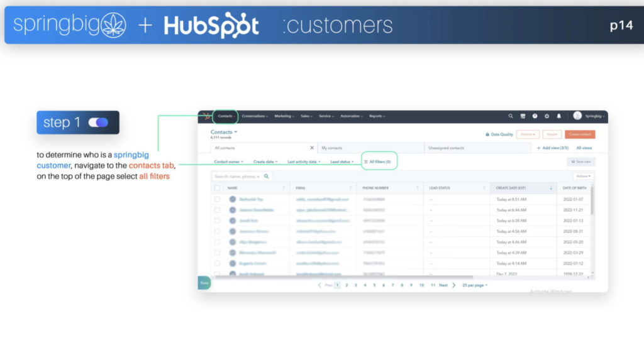Expand the Contact owner filter
The image size is (644, 360).
[x=228, y=161]
